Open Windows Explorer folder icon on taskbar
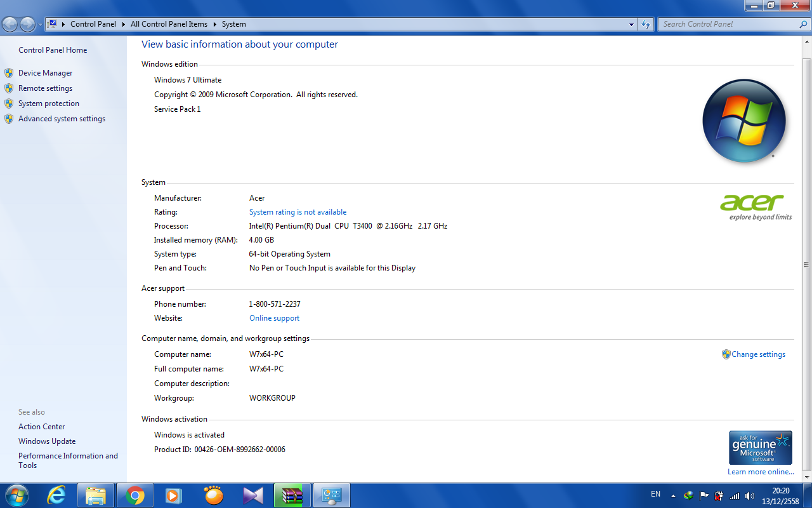 (x=96, y=495)
